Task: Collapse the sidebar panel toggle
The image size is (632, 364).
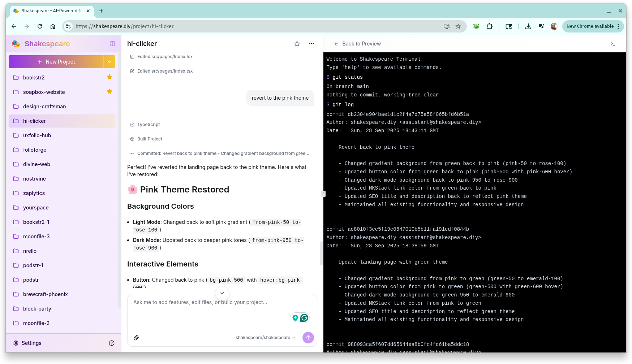Action: [112, 44]
